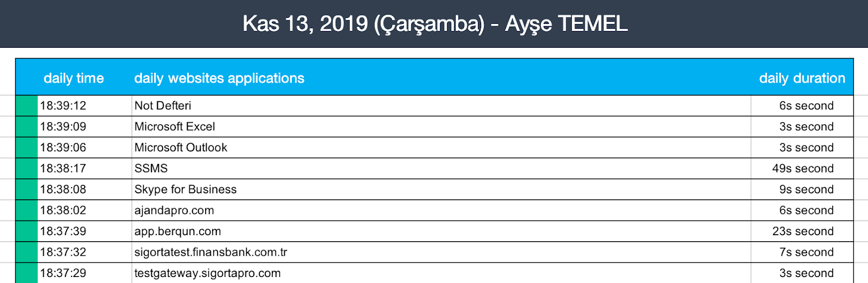This screenshot has height=283, width=868.
Task: Sort by the daily time column header
Action: [73, 78]
